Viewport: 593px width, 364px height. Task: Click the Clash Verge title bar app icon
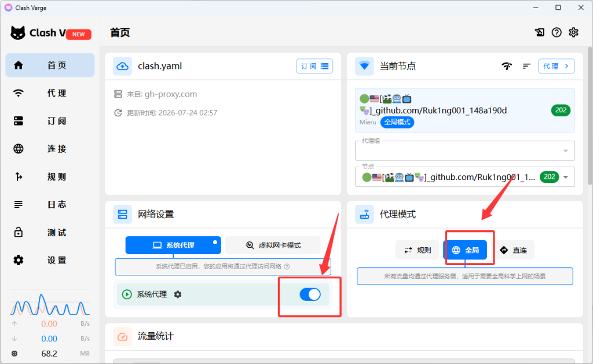8,8
